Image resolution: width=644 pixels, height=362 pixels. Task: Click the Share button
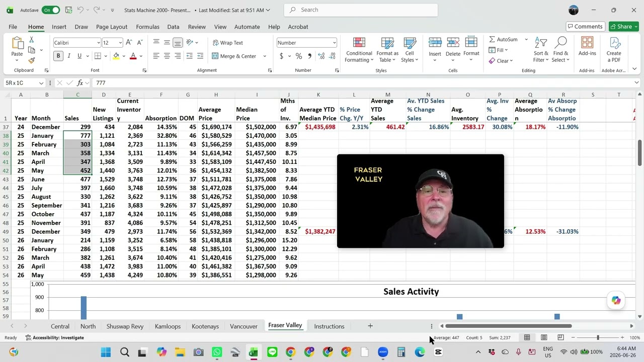[623, 27]
